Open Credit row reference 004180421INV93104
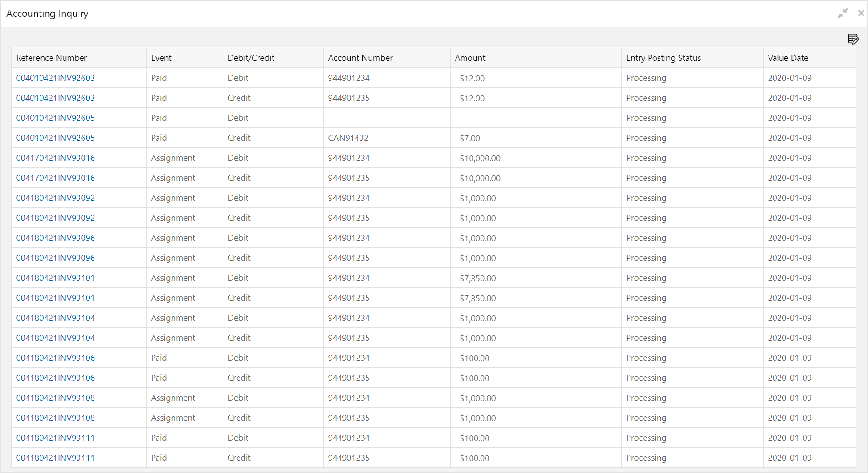The width and height of the screenshot is (868, 473). point(55,338)
